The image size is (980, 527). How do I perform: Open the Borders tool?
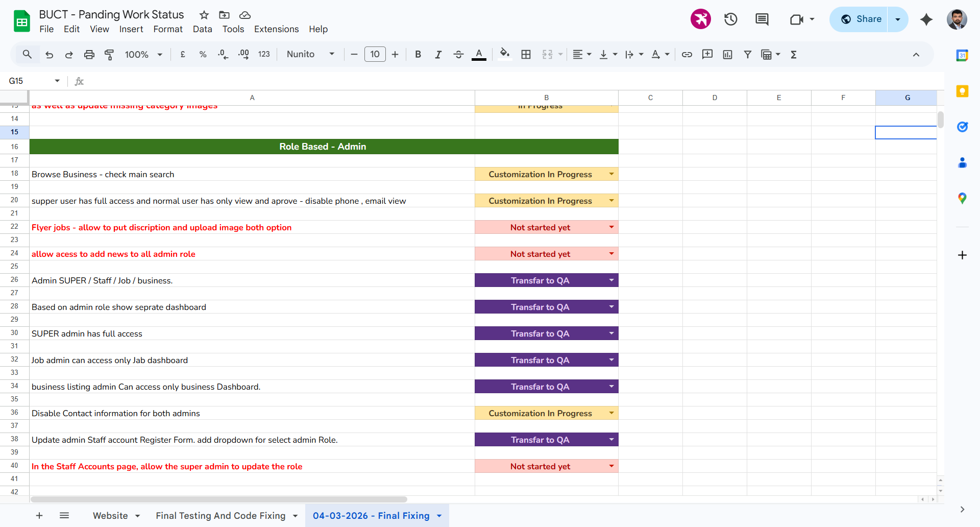tap(526, 55)
